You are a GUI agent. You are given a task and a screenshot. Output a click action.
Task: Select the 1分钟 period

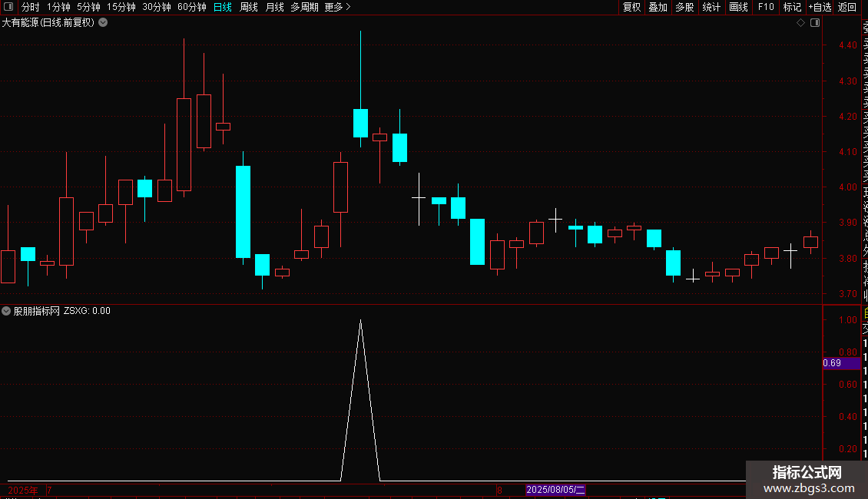coord(58,7)
